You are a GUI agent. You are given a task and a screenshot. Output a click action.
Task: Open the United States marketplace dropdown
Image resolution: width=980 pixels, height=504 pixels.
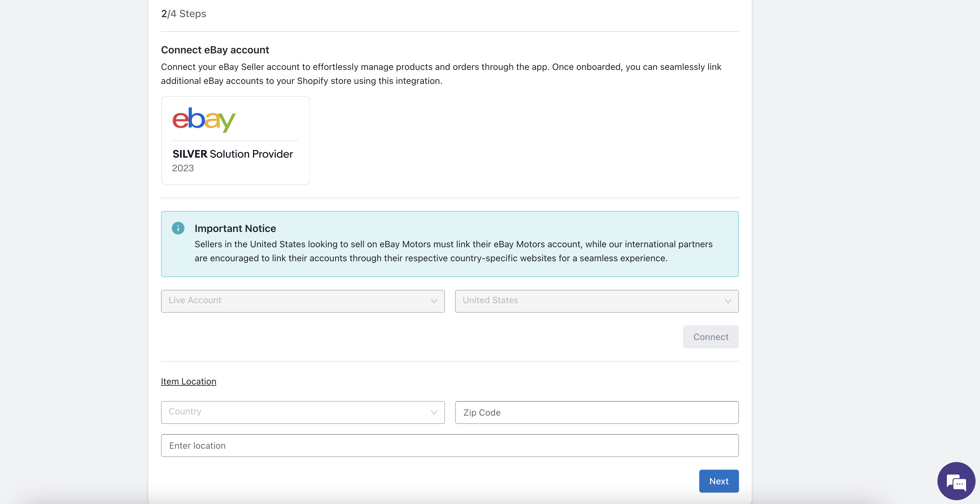[596, 301]
